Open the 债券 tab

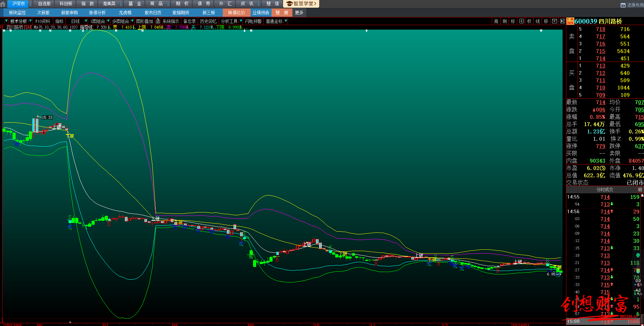point(204,4)
